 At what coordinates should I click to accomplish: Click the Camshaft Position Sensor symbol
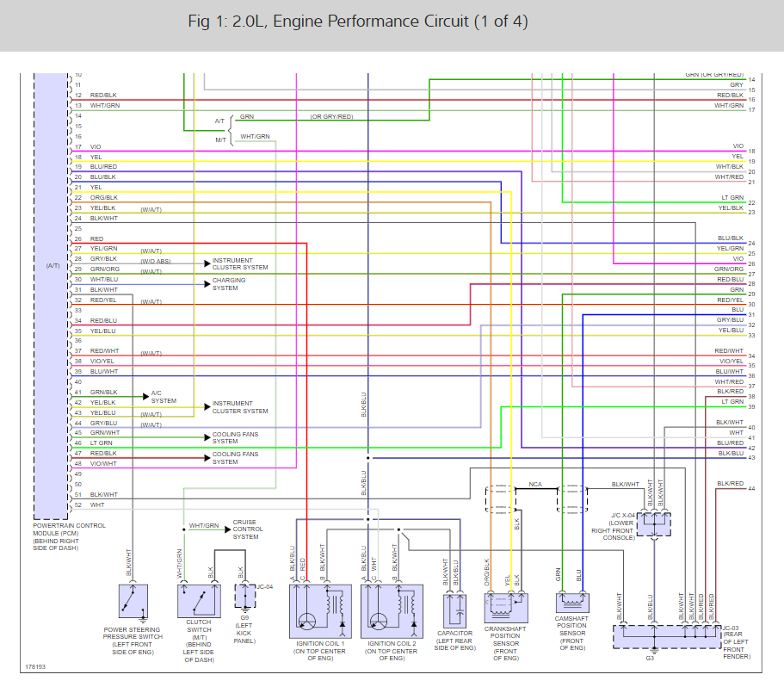point(572,603)
